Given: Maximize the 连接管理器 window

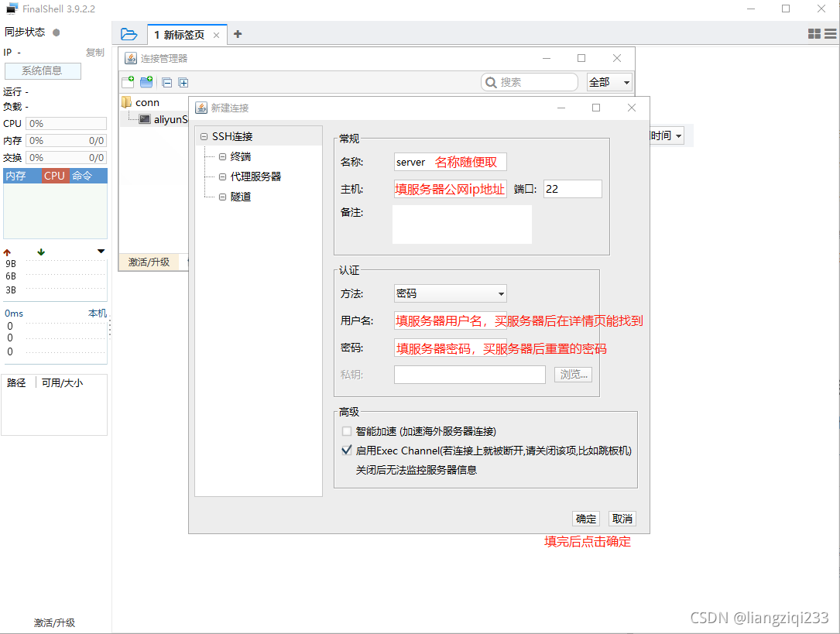Looking at the screenshot, I should (x=581, y=58).
